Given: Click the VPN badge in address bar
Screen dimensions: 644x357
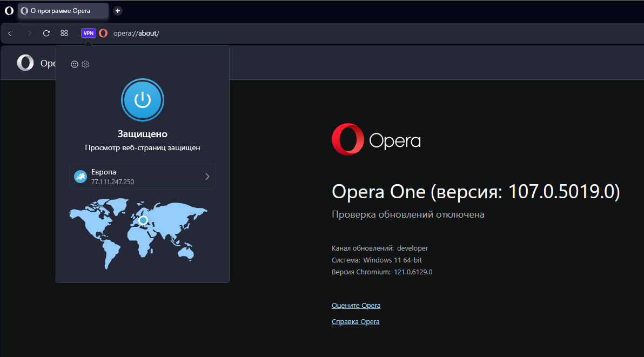Looking at the screenshot, I should click(88, 33).
